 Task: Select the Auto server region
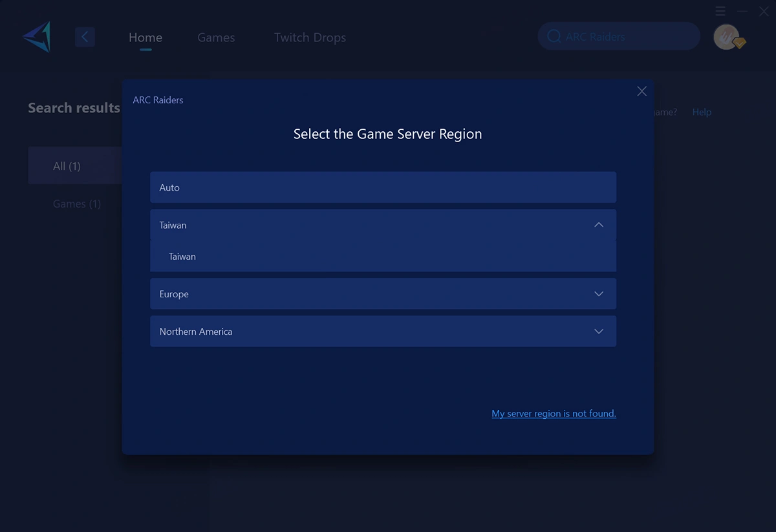(x=383, y=187)
